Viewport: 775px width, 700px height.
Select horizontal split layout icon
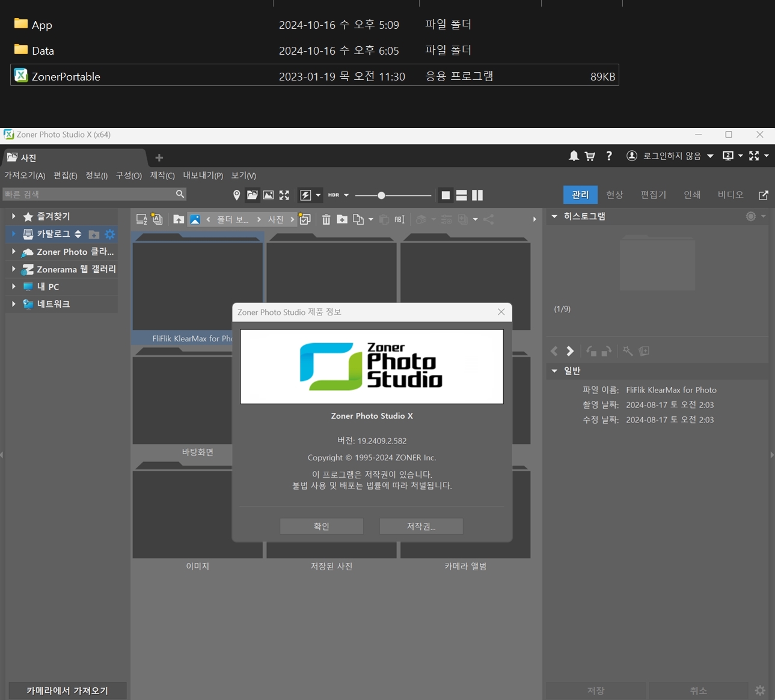pos(462,195)
